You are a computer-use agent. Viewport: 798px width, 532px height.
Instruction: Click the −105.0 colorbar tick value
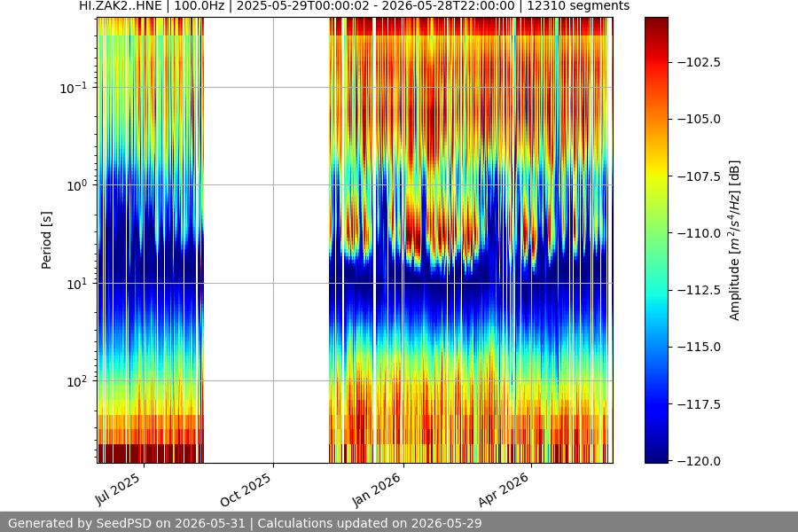[700, 119]
